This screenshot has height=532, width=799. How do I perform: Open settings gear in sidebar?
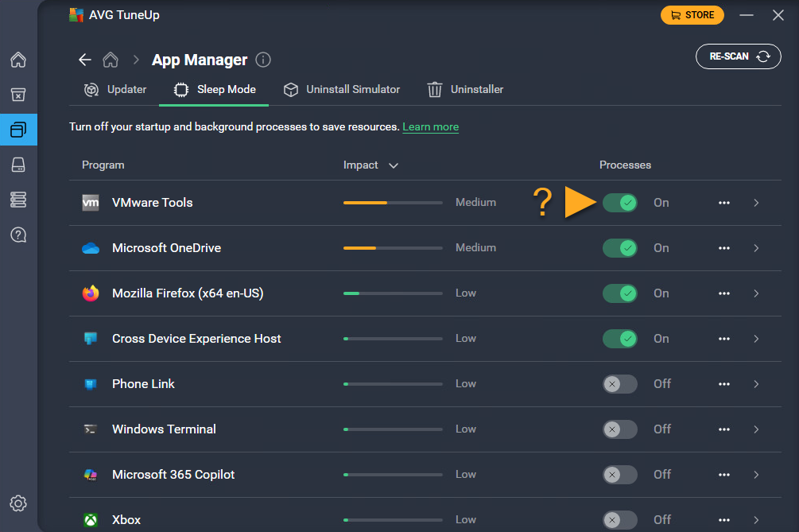coord(18,503)
